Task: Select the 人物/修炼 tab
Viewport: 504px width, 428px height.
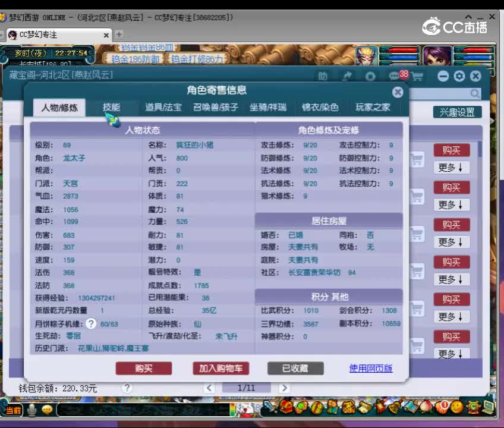Action: pyautogui.click(x=59, y=108)
